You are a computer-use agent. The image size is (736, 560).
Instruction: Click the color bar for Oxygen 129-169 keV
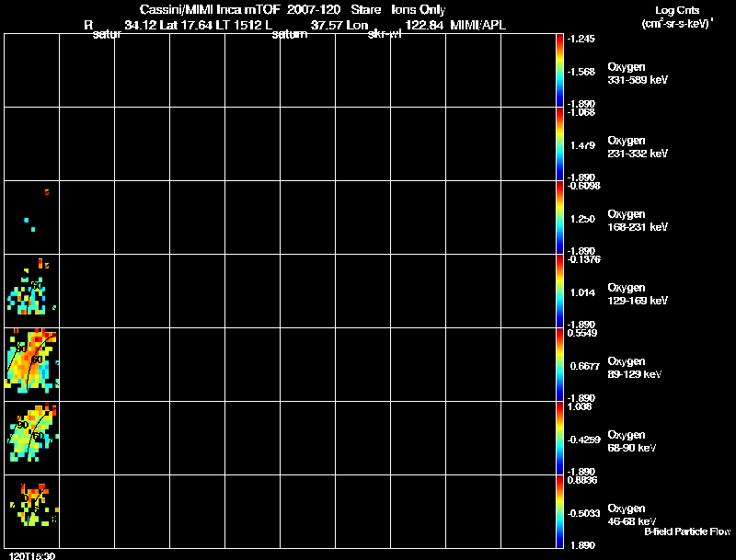(559, 291)
